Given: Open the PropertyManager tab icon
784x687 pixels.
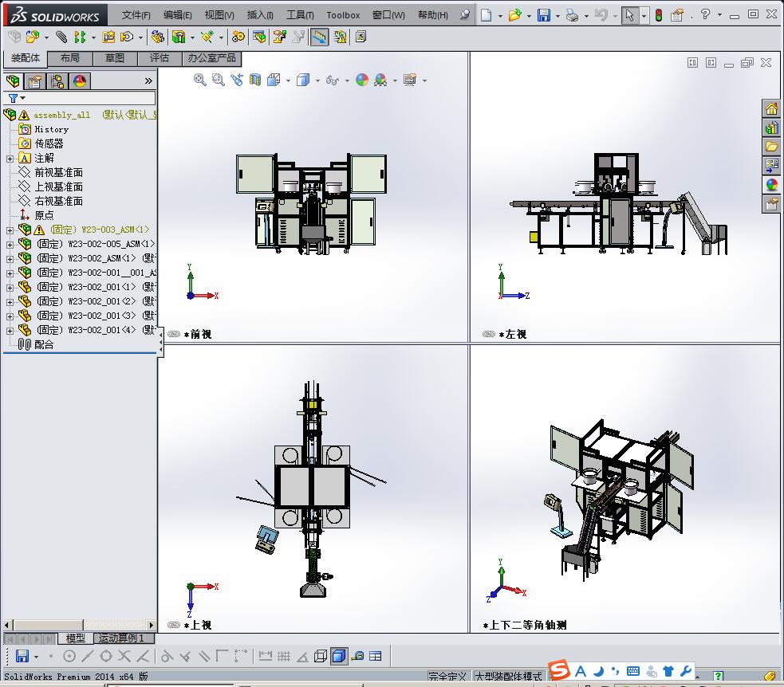Looking at the screenshot, I should pyautogui.click(x=34, y=81).
